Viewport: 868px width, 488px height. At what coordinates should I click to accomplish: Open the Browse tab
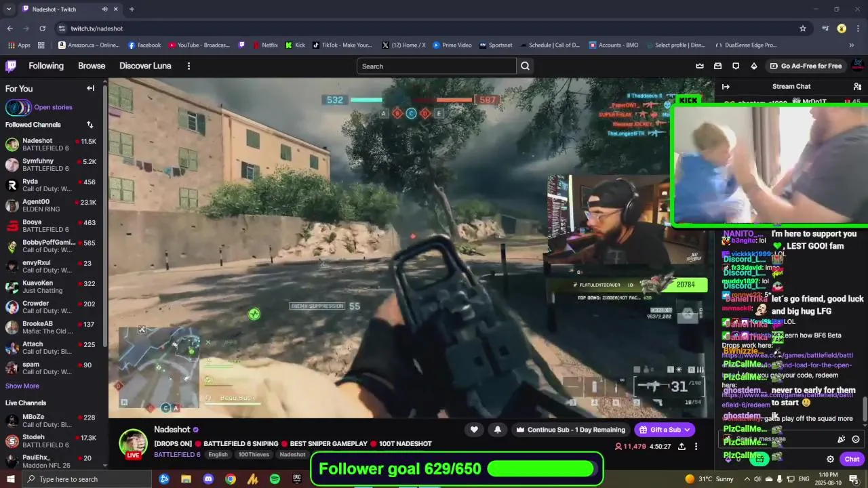coord(92,66)
